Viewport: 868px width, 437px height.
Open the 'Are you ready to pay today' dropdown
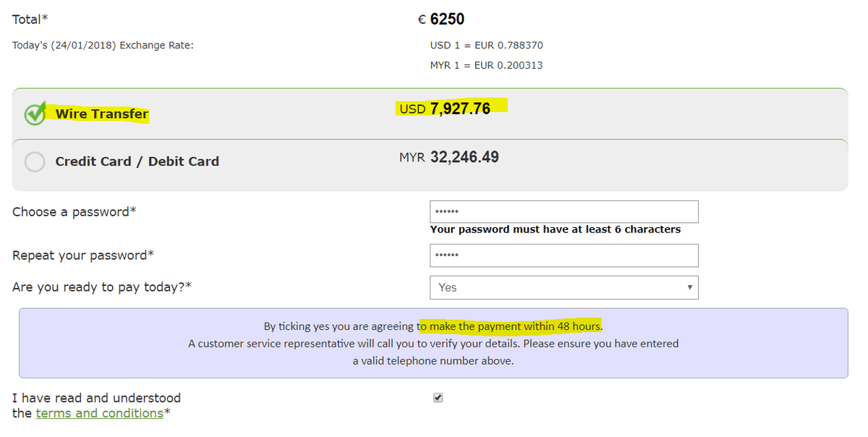(564, 287)
